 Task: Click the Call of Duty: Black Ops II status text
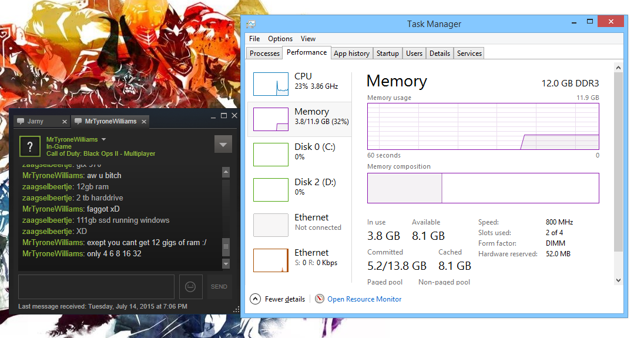coord(100,153)
